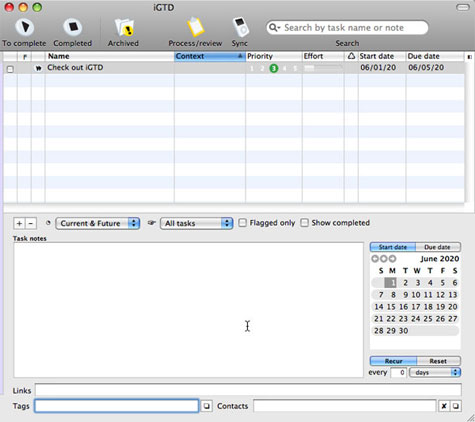Sort by Priority column header
475x422 pixels.
(x=274, y=56)
